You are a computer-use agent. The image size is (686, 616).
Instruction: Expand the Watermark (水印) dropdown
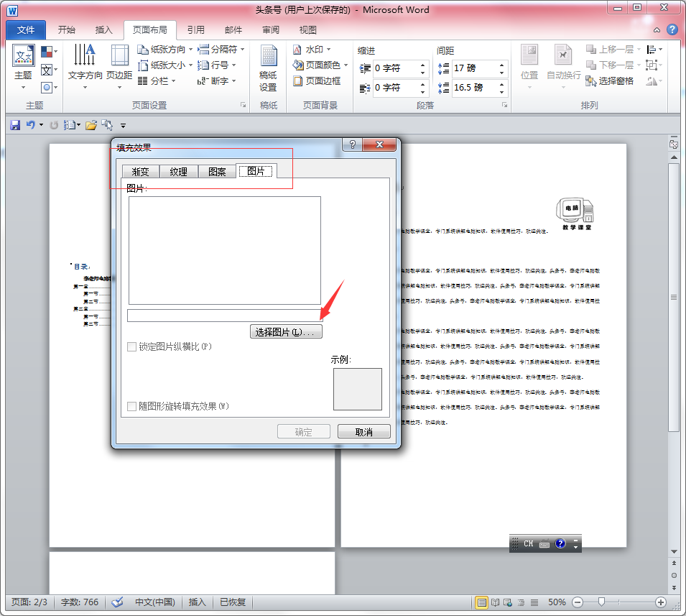[x=313, y=50]
